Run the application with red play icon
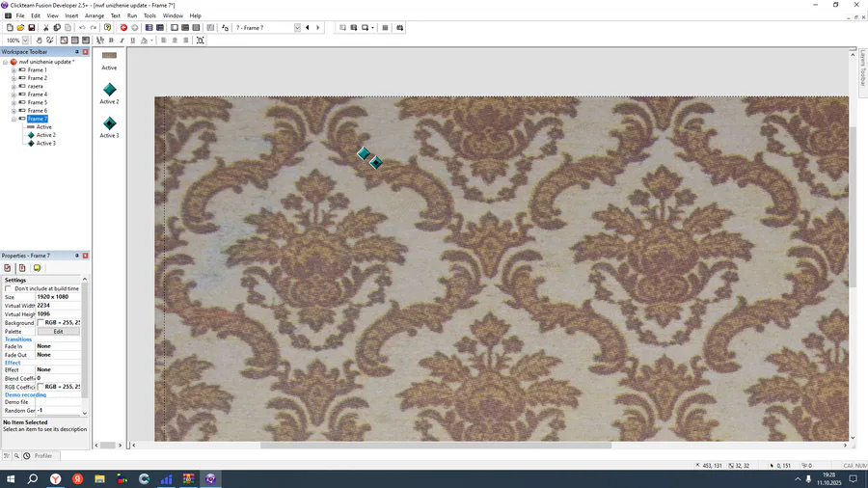The image size is (868, 488). (124, 28)
